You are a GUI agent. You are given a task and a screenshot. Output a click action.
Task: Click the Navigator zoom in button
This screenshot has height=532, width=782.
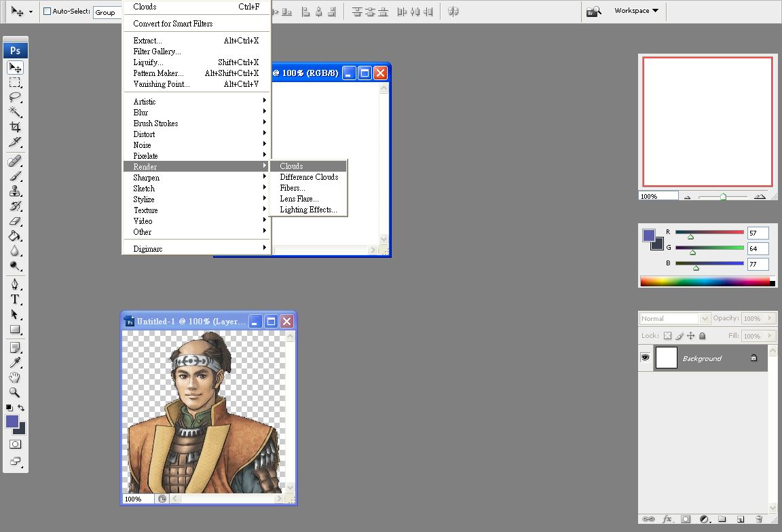click(760, 196)
